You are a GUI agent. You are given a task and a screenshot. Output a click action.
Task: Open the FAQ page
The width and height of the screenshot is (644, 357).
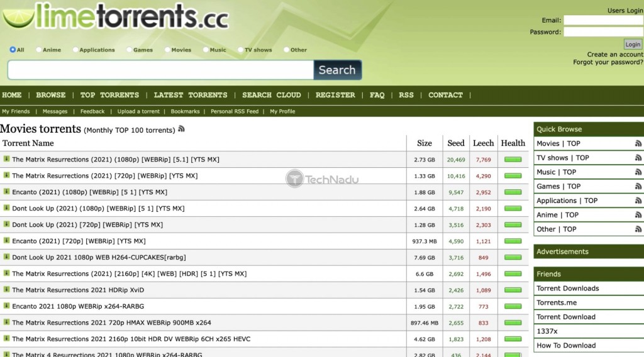coord(377,95)
